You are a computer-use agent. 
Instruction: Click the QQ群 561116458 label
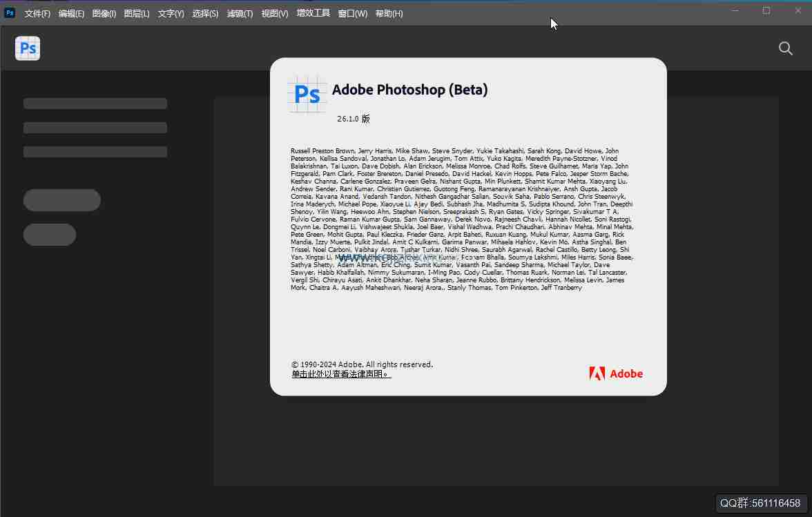click(x=760, y=503)
